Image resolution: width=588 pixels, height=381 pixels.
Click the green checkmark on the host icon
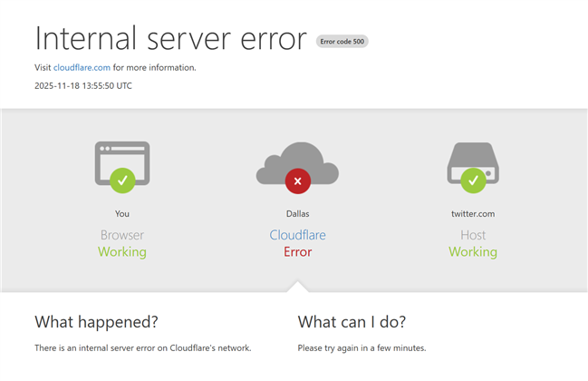coord(473,181)
